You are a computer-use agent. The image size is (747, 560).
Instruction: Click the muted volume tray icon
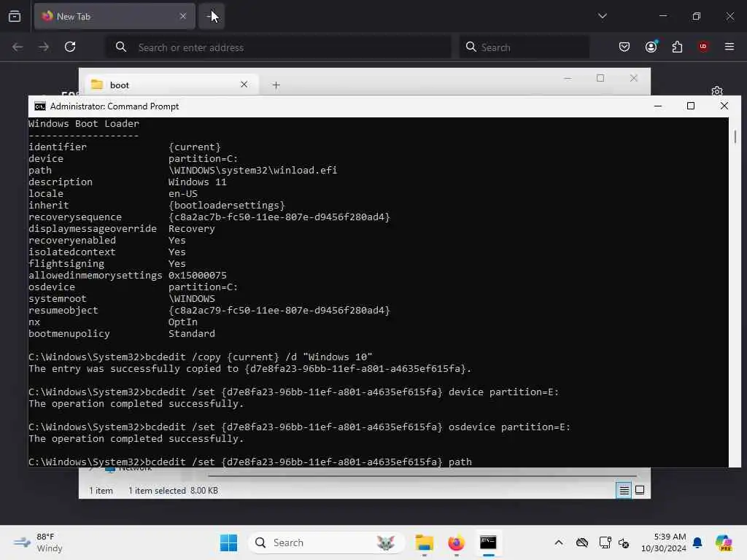624,542
